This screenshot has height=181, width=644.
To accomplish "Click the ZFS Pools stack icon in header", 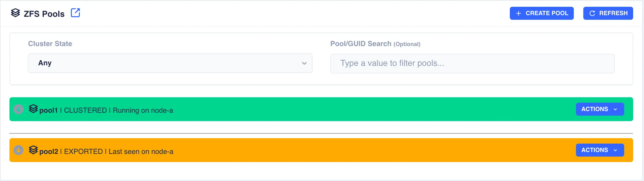I will (x=15, y=13).
